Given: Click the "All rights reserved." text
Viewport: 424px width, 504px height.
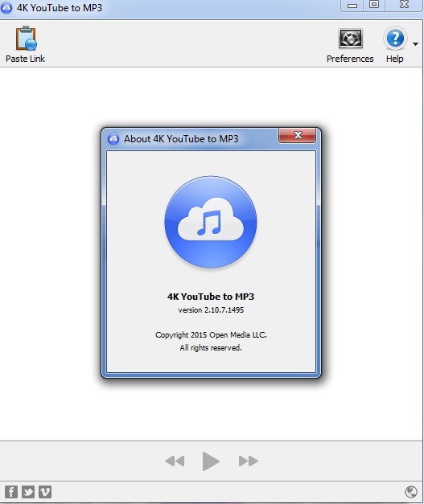Looking at the screenshot, I should (x=211, y=348).
